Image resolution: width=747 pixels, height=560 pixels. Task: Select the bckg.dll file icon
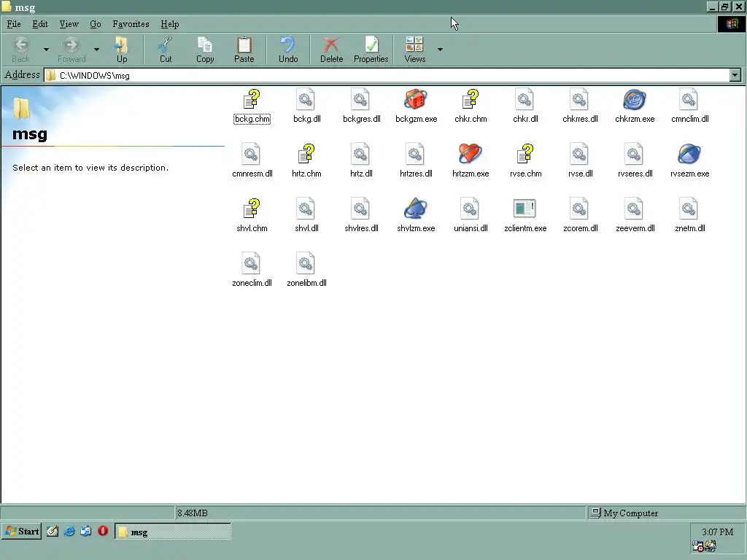click(306, 106)
